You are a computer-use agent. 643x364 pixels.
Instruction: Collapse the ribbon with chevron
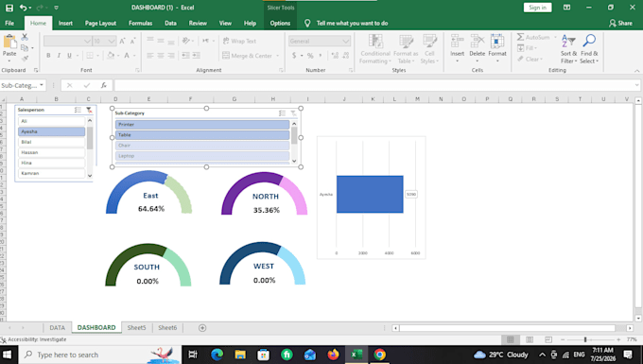coord(636,71)
